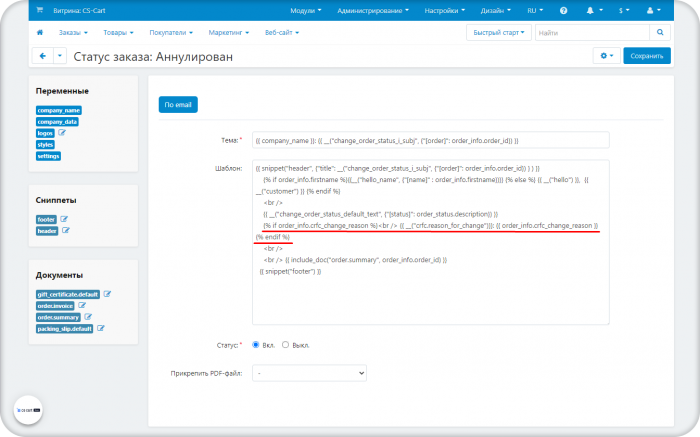Insert the footer snippet tag
The width and height of the screenshot is (700, 437).
(46, 220)
